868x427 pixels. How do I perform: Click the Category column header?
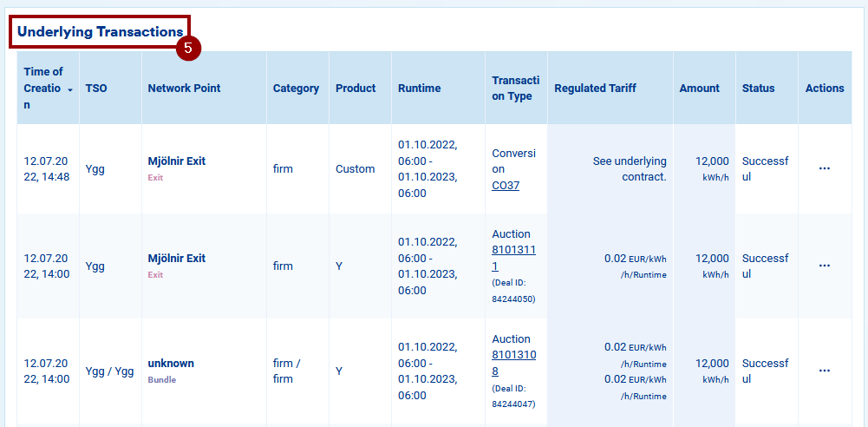pyautogui.click(x=296, y=88)
